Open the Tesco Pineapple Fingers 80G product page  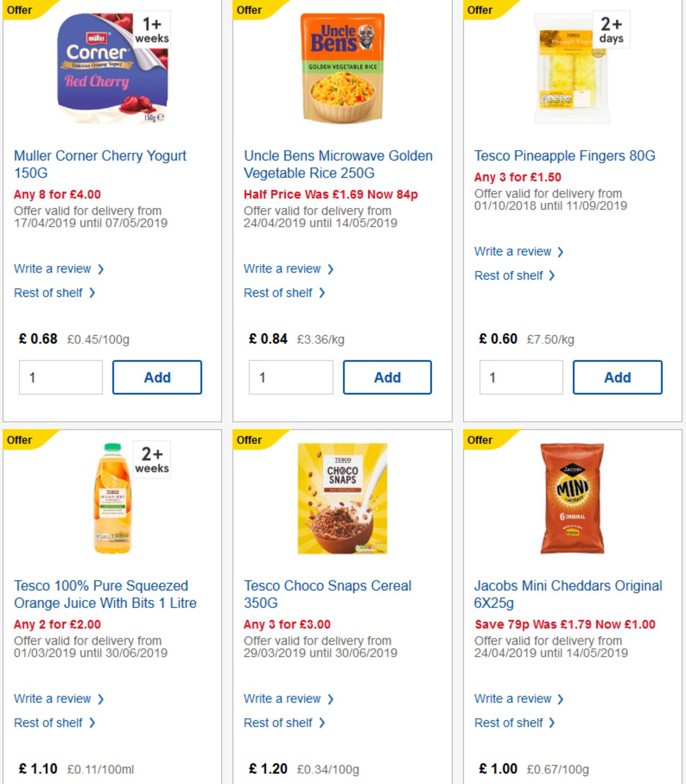tap(565, 155)
